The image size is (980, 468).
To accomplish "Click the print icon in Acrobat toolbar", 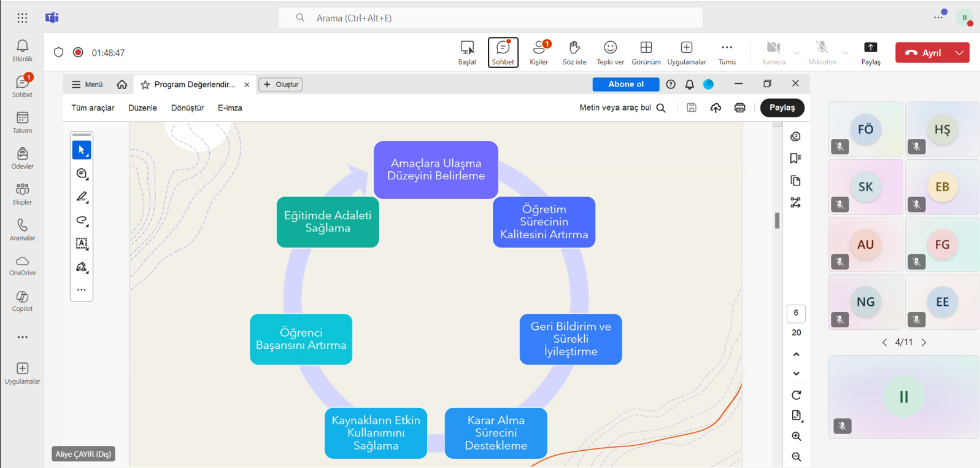I will pyautogui.click(x=739, y=108).
